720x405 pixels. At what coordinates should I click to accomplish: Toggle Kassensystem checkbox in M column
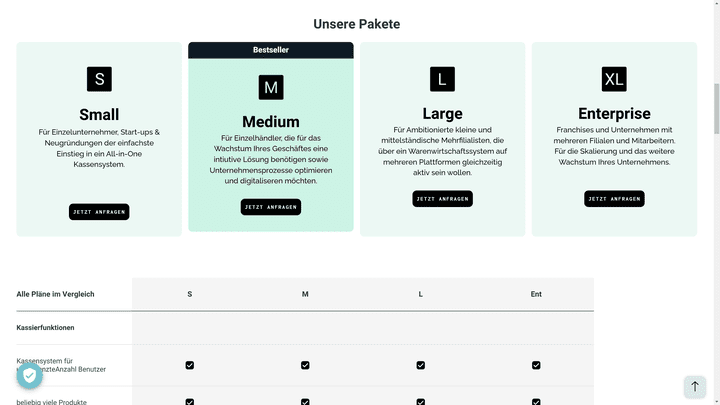point(306,366)
